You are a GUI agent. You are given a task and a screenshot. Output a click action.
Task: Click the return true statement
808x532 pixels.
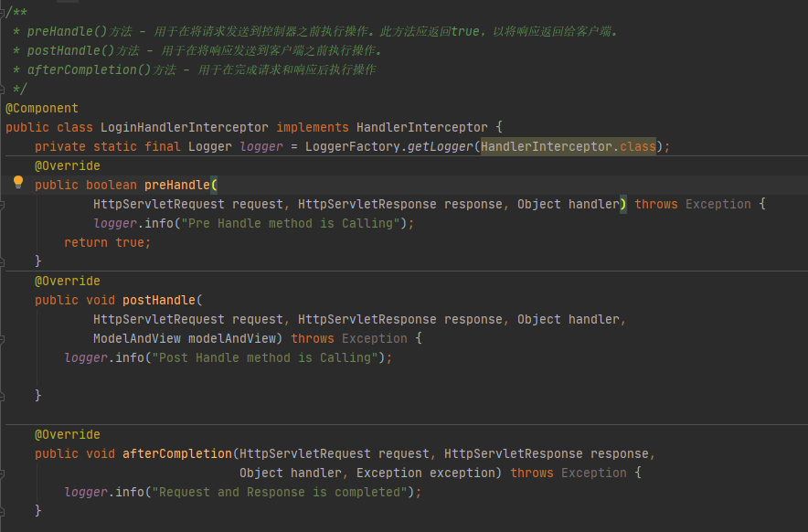(107, 242)
